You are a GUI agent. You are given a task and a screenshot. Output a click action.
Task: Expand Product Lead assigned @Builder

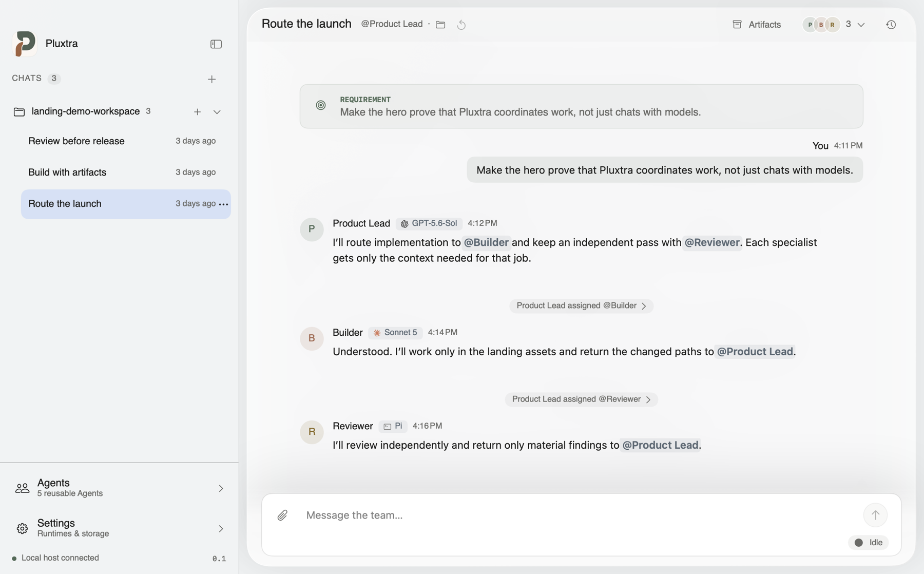coord(581,306)
